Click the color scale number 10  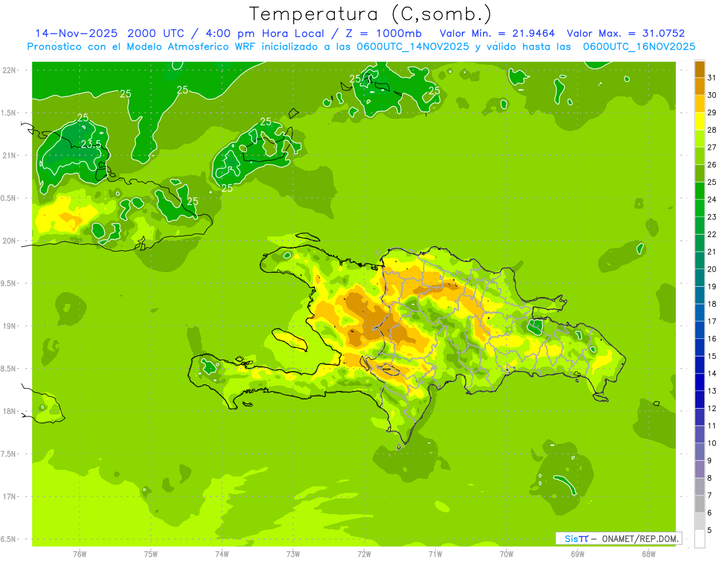coord(712,443)
